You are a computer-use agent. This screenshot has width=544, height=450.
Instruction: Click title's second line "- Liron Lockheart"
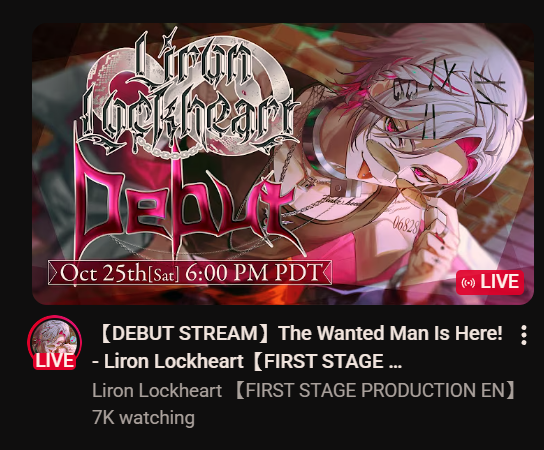[x=168, y=361]
